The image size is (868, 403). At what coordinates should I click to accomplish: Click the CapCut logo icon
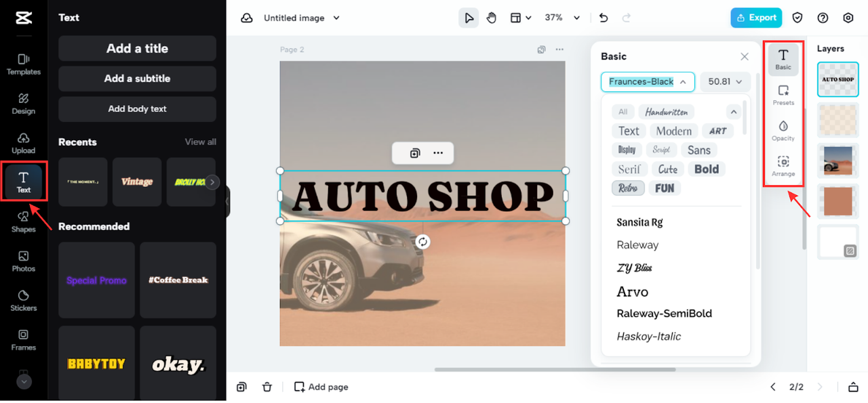24,18
